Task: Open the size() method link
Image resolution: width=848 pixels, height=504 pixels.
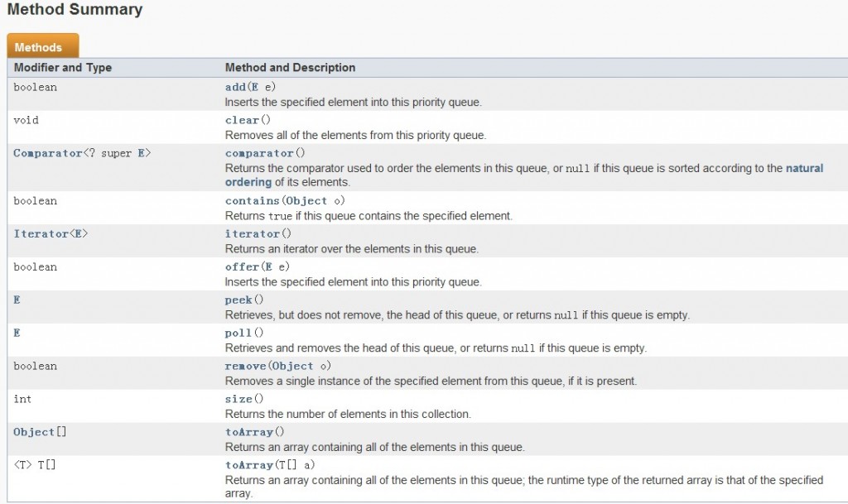Action: [238, 400]
